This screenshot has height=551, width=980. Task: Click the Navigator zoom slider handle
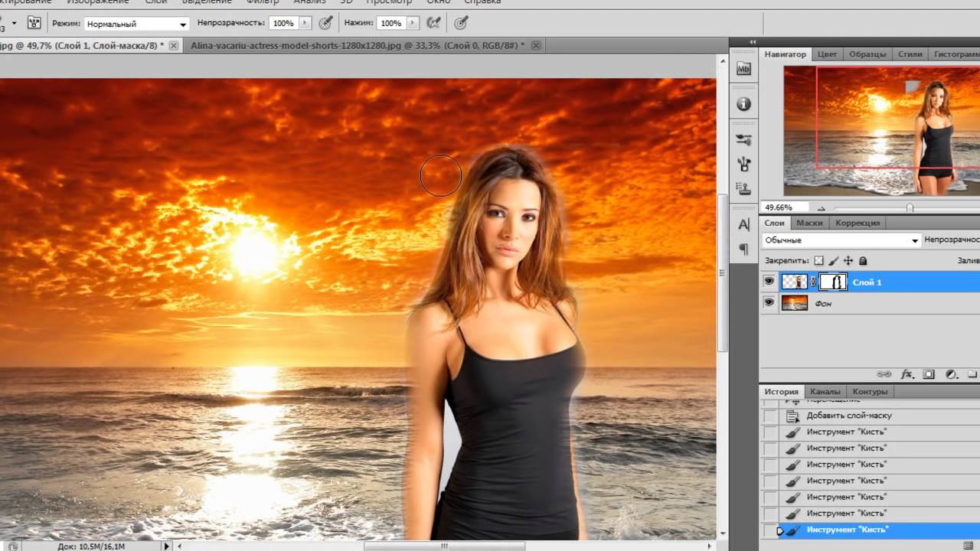click(910, 208)
